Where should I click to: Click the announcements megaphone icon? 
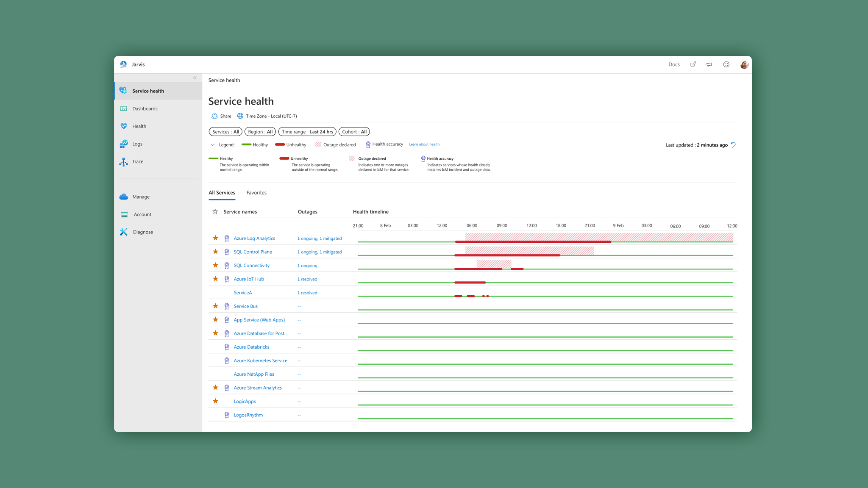(709, 64)
